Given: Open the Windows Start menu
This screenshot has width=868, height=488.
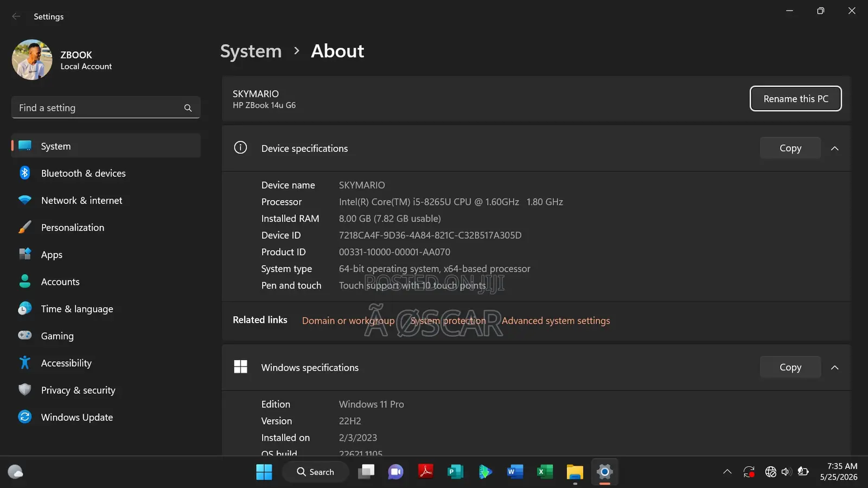Looking at the screenshot, I should (264, 472).
